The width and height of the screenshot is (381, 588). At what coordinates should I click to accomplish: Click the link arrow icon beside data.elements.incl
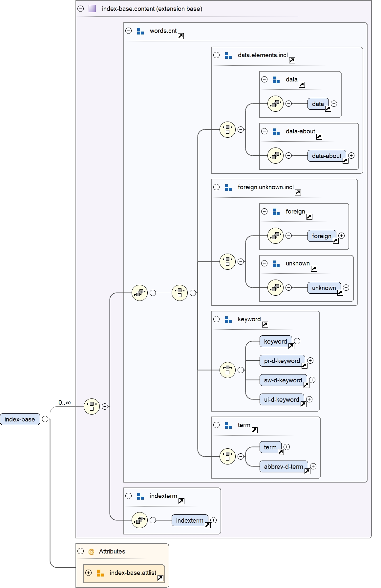[x=292, y=60]
